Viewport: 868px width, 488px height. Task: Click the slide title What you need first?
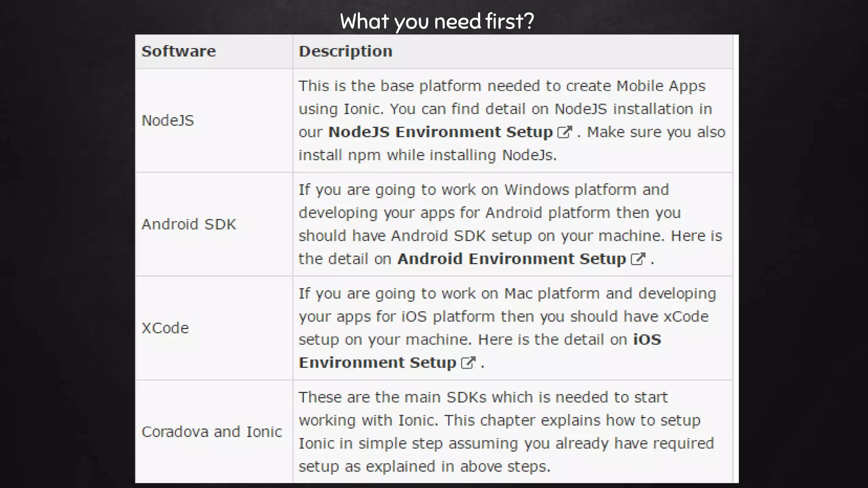[437, 21]
